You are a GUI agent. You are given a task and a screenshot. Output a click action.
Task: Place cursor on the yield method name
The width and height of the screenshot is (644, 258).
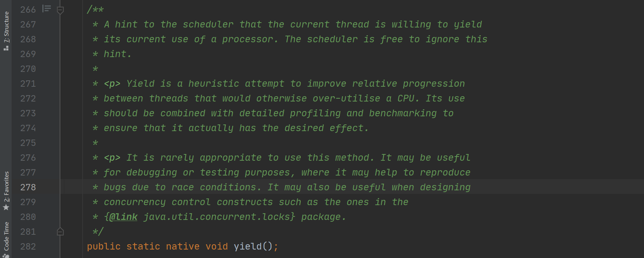click(248, 246)
